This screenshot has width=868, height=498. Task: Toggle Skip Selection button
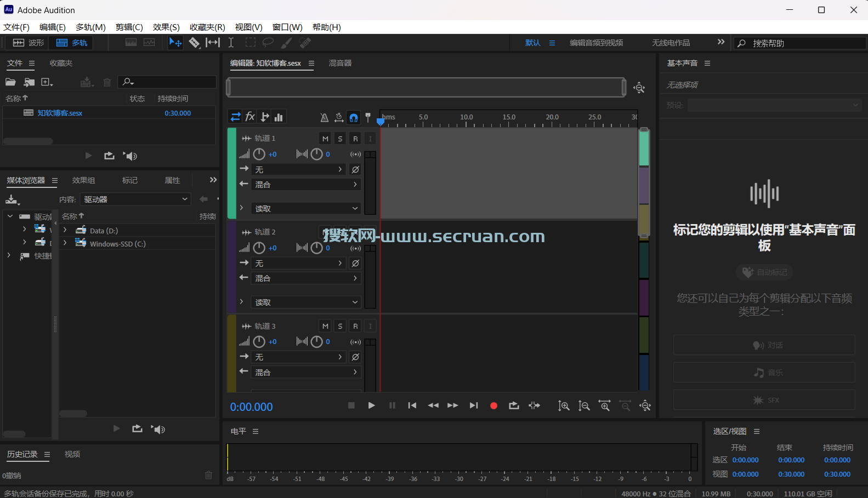(534, 405)
